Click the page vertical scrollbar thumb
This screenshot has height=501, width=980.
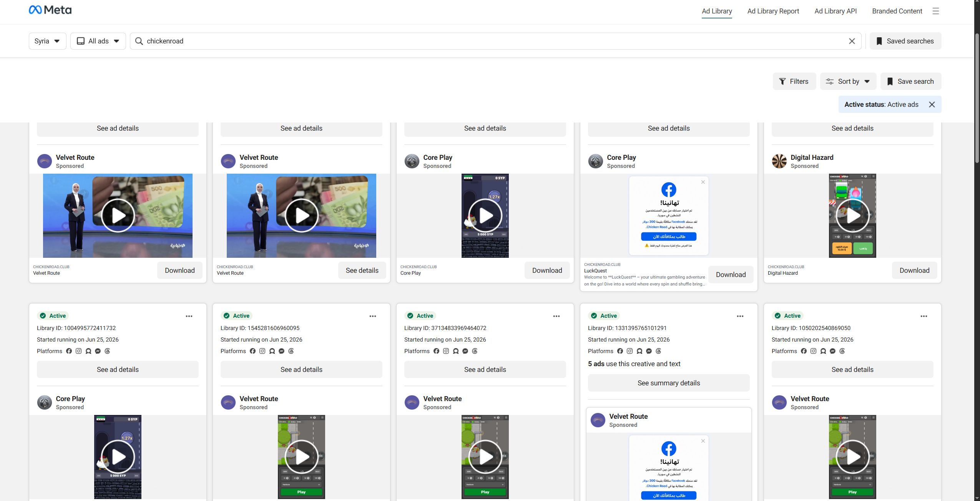(x=977, y=98)
